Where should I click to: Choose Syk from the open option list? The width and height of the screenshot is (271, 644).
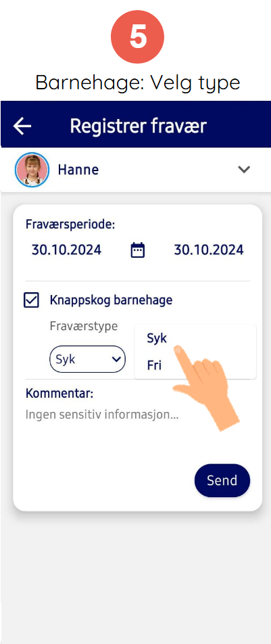[157, 339]
